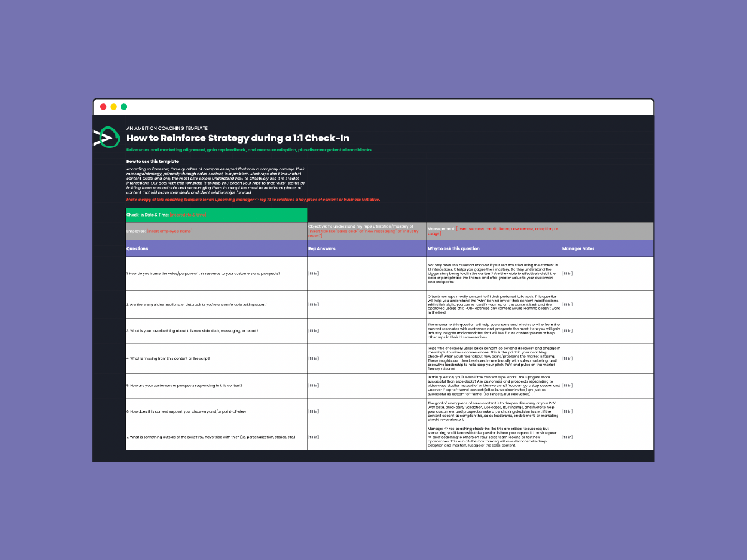Select the Objective cell with red placeholder text
The height and width of the screenshot is (560, 747).
[364, 230]
